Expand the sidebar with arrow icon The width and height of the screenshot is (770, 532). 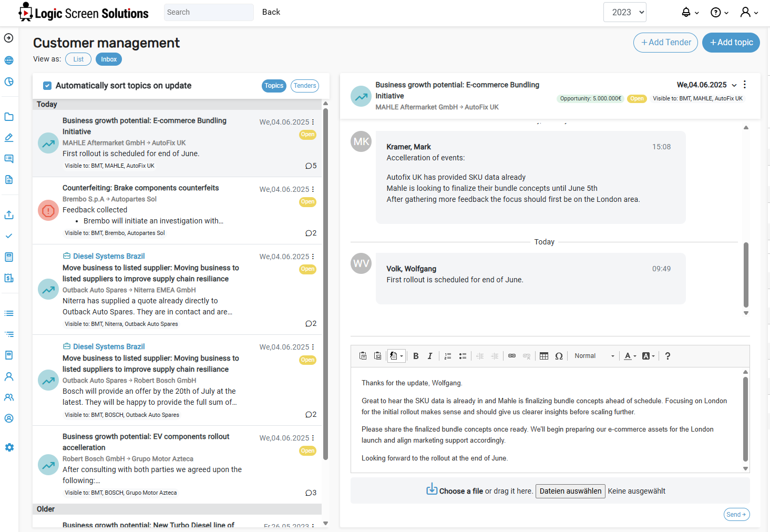click(8, 38)
